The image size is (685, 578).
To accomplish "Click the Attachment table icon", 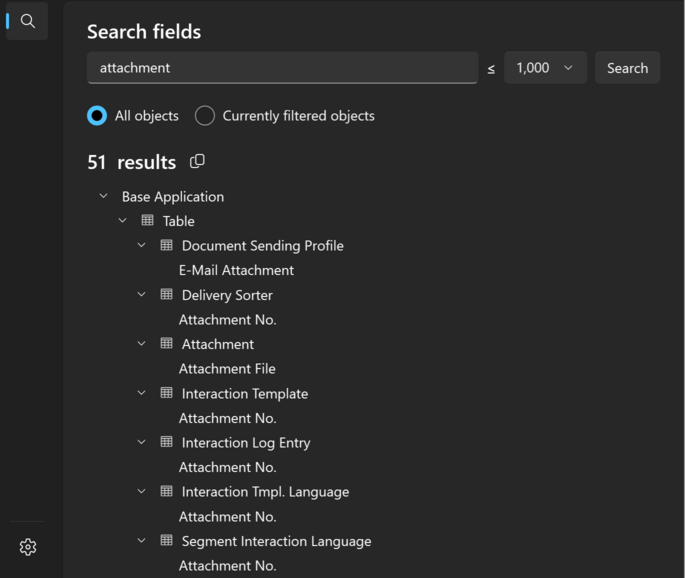I will 166,343.
